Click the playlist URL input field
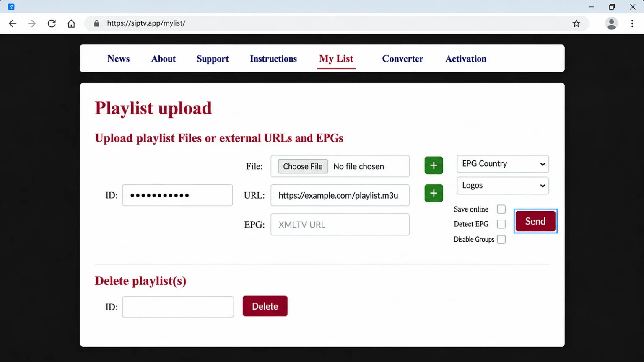Screen dimensions: 644x362 click(x=340, y=195)
